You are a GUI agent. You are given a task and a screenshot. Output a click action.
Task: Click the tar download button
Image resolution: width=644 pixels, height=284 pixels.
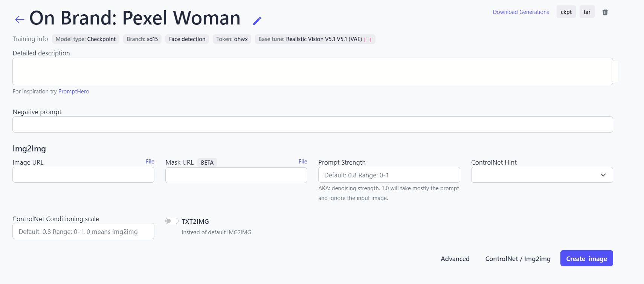[587, 12]
